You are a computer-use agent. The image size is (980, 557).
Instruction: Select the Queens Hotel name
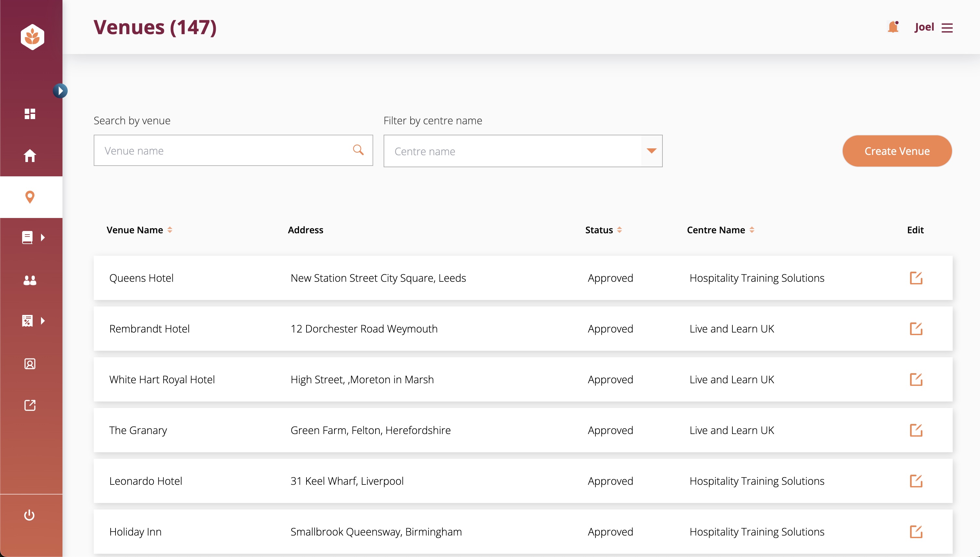[x=141, y=278]
